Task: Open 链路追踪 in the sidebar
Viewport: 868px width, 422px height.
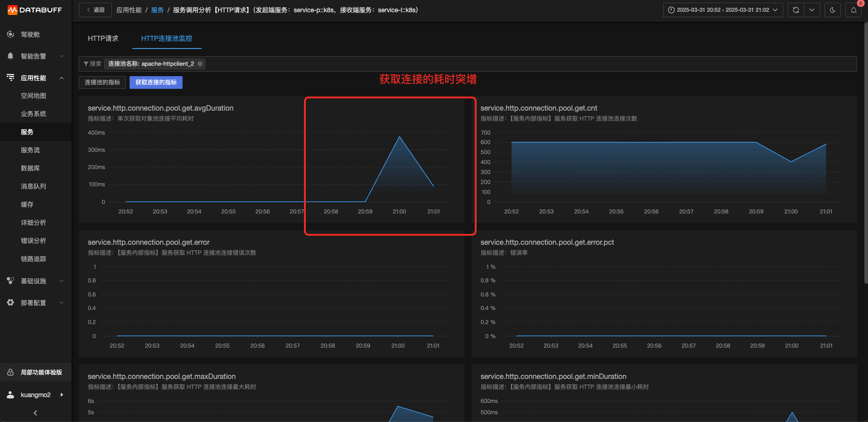Action: pyautogui.click(x=34, y=259)
